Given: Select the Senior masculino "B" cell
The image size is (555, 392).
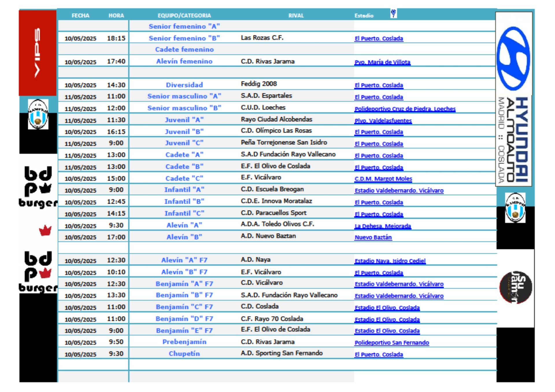Looking at the screenshot, I should (184, 108).
